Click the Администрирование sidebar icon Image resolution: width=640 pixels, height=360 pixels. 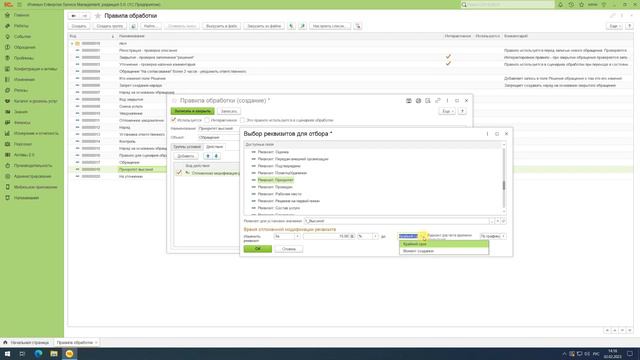pos(7,176)
